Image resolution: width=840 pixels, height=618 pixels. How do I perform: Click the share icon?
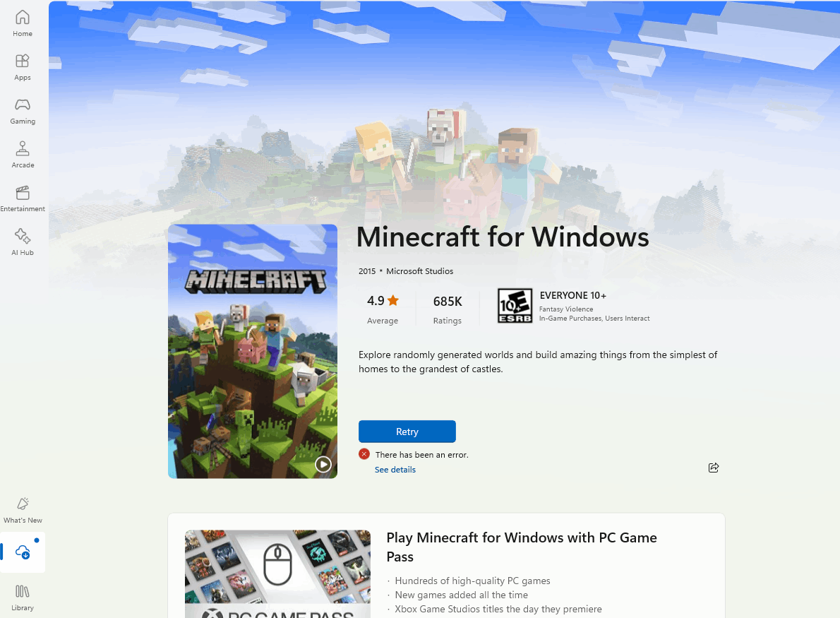(713, 468)
